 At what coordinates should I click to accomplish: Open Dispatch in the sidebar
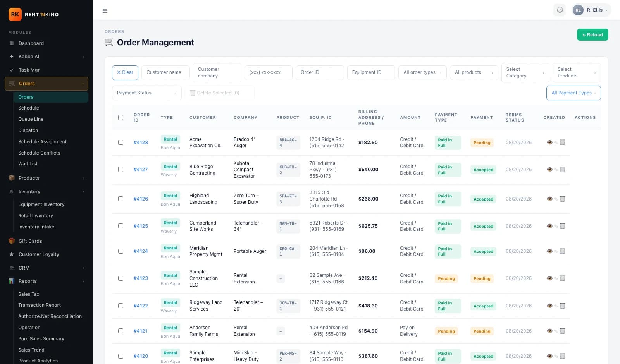point(51,130)
